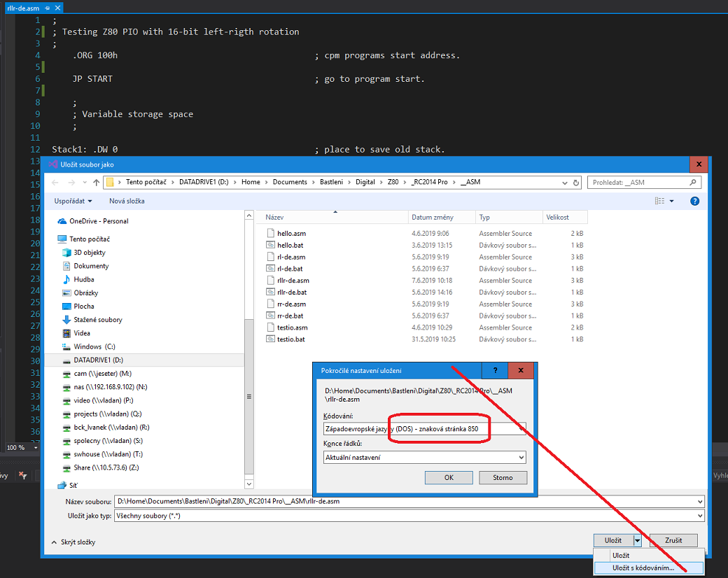Confirm encoding with OK button
This screenshot has width=728, height=578.
click(449, 478)
